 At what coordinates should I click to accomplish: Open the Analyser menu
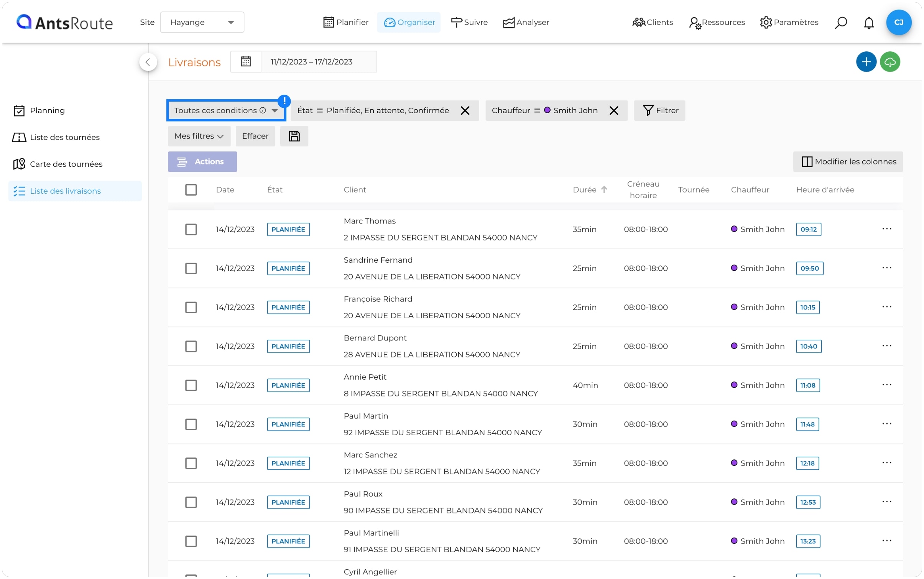coord(526,22)
